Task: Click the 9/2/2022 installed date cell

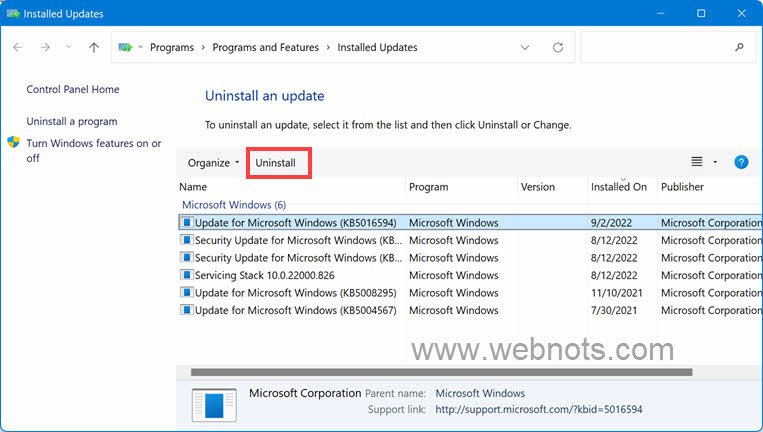Action: 611,223
